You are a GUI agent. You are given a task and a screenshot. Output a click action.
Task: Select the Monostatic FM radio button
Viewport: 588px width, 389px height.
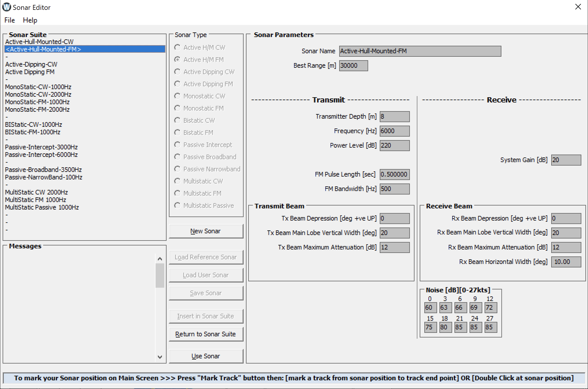pyautogui.click(x=177, y=108)
